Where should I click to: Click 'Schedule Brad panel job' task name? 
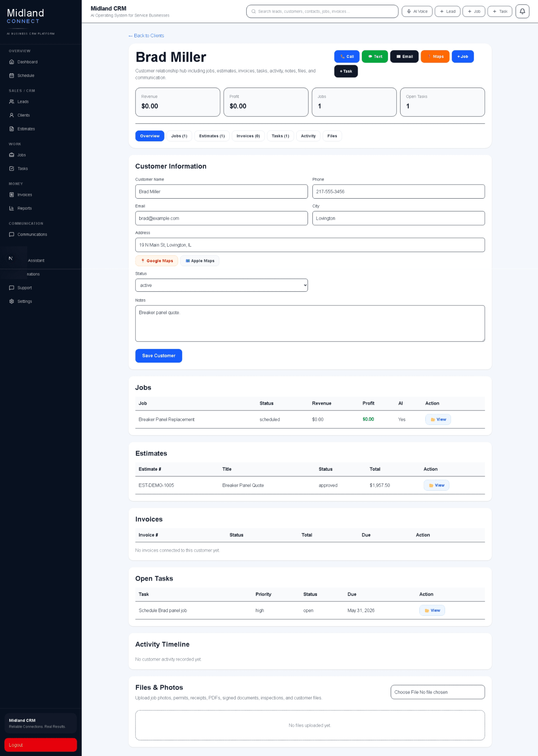163,611
